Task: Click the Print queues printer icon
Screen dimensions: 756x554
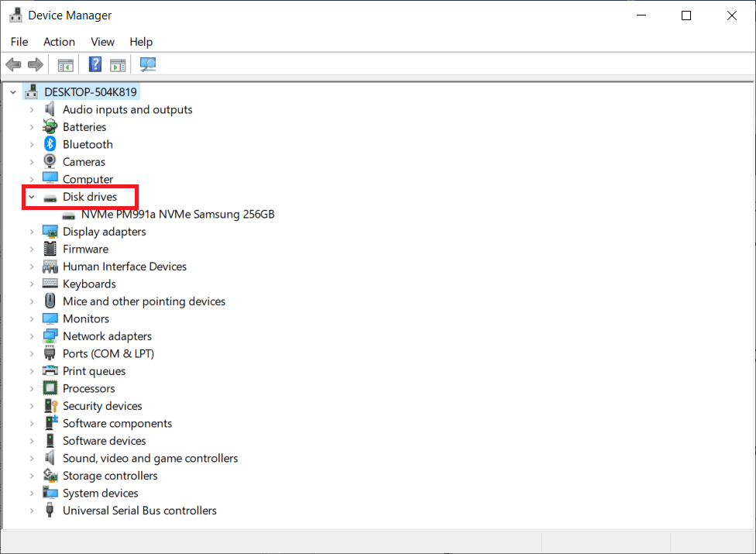Action: click(x=50, y=371)
